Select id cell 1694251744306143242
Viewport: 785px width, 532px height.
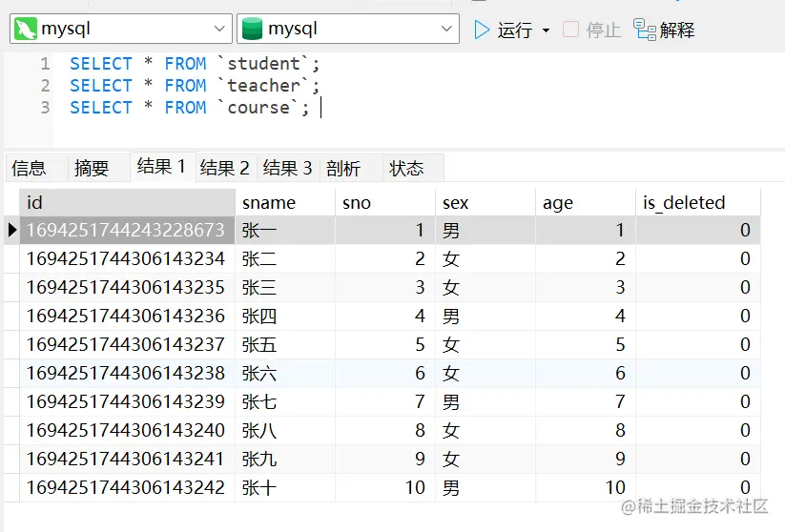[127, 487]
